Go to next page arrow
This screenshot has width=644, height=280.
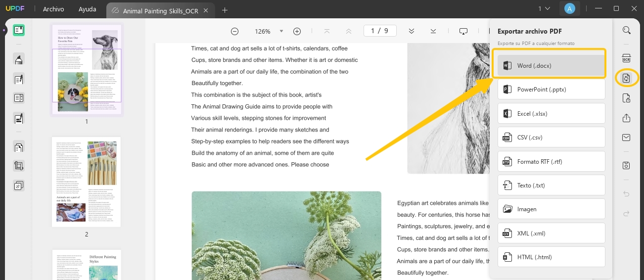pos(412,31)
